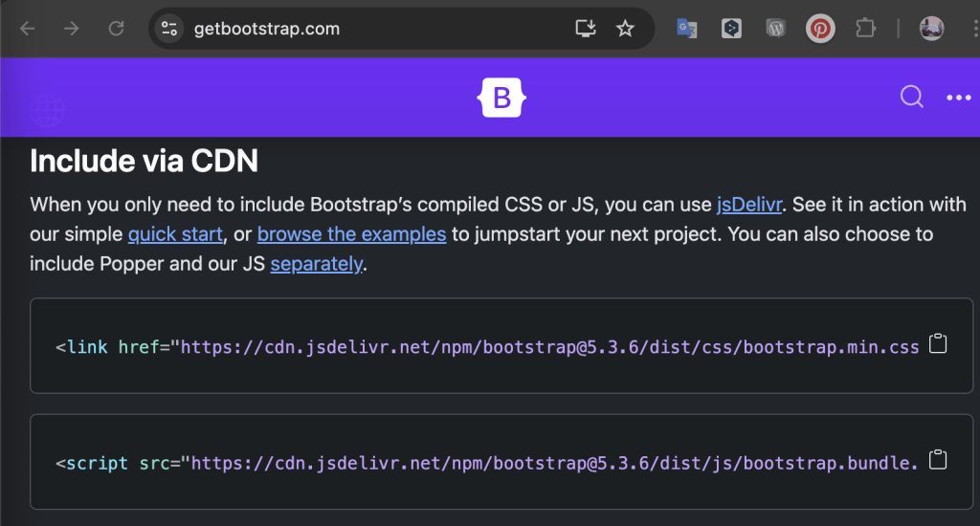Image resolution: width=980 pixels, height=526 pixels.
Task: Click the browse the examples link
Action: (351, 234)
